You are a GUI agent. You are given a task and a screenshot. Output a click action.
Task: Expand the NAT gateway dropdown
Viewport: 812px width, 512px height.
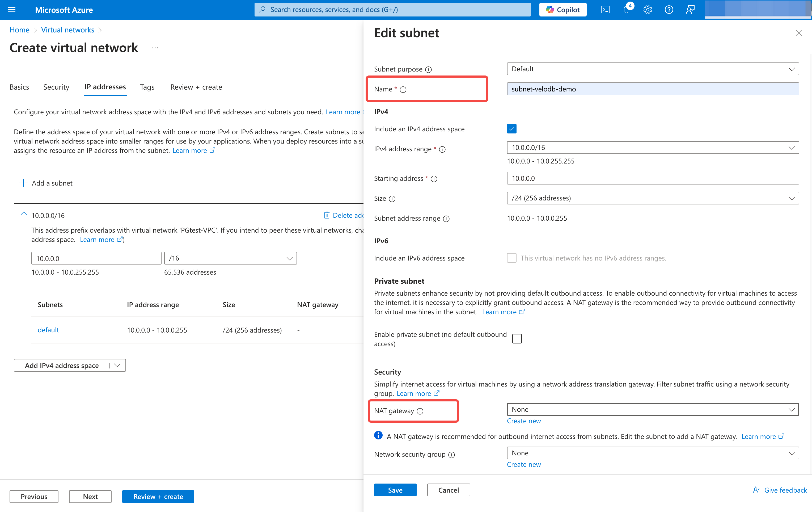(x=653, y=409)
